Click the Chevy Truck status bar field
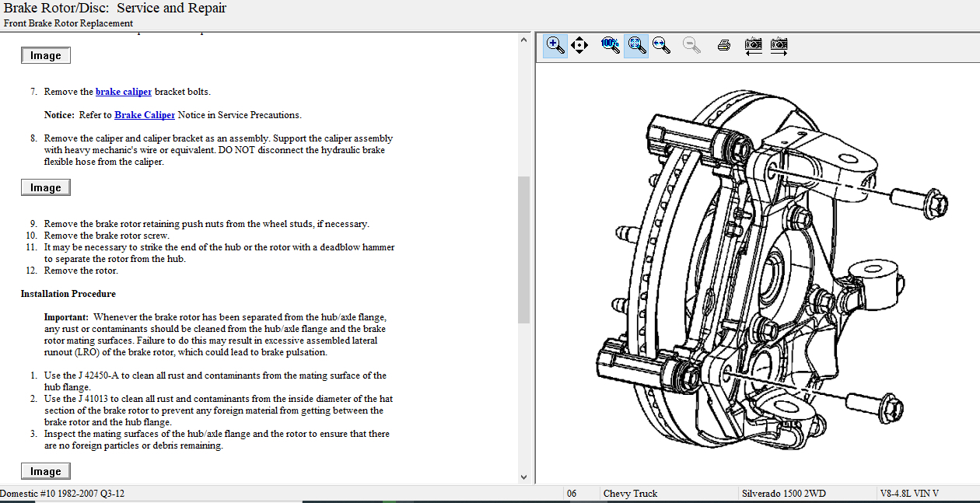The width and height of the screenshot is (980, 503). [630, 494]
